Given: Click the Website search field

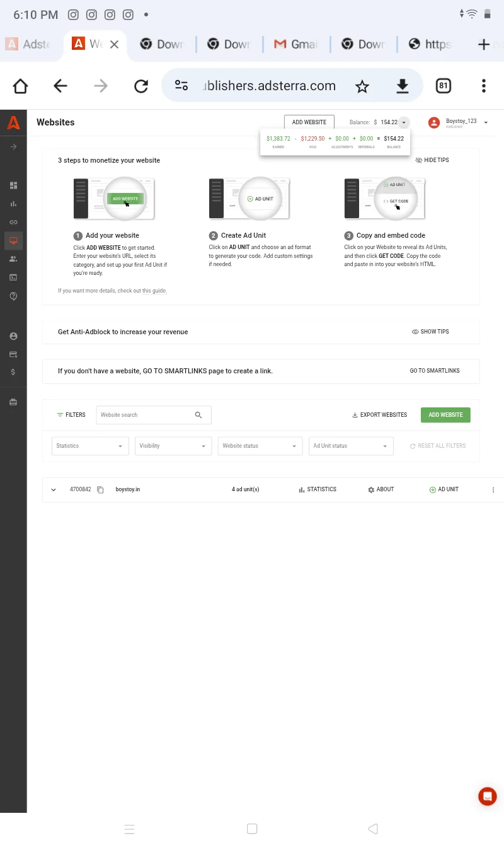Looking at the screenshot, I should (145, 415).
